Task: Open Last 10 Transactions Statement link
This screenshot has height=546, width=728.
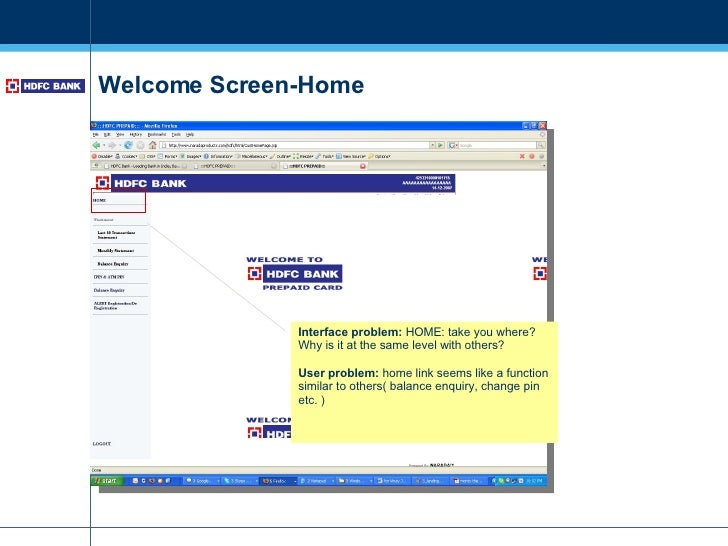Action: click(x=116, y=235)
